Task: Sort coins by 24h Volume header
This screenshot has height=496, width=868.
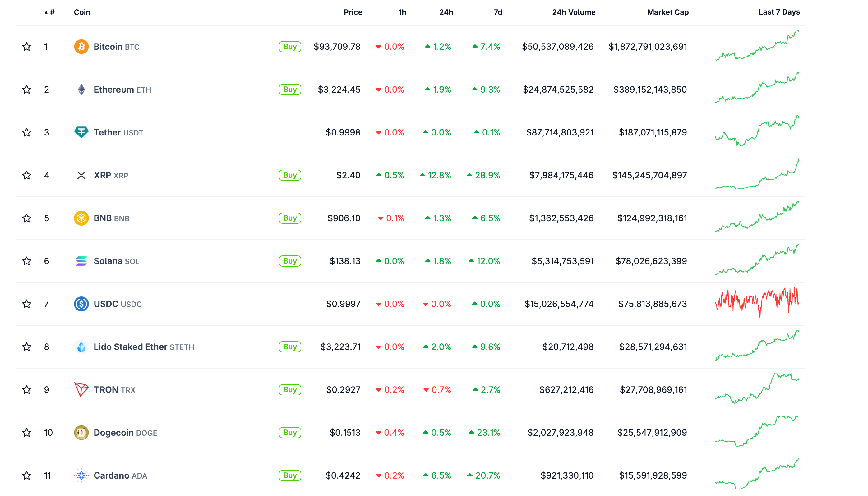Action: pos(574,12)
